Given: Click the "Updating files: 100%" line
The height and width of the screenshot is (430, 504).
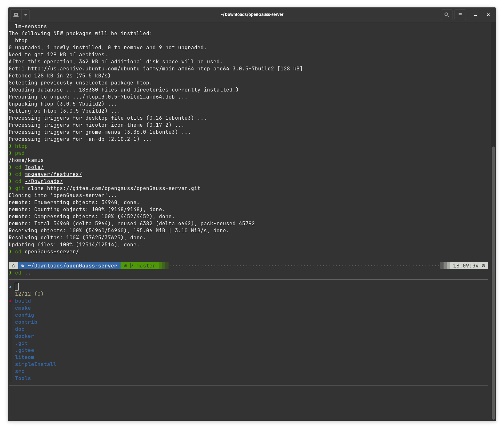Looking at the screenshot, I should [74, 245].
